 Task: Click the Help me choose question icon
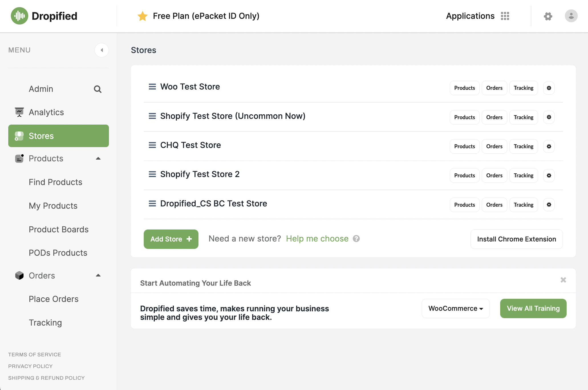[356, 239]
